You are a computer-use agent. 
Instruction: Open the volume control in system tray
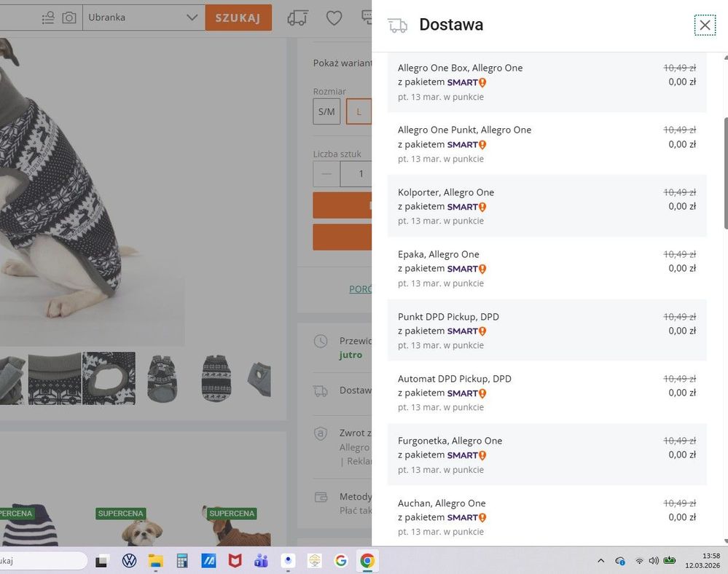[x=654, y=561]
